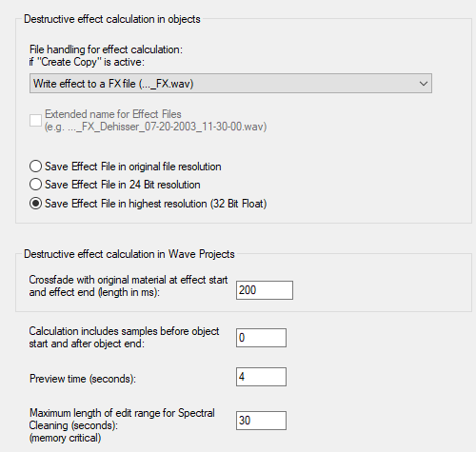Focus the crossfade length field showing 200

click(265, 290)
